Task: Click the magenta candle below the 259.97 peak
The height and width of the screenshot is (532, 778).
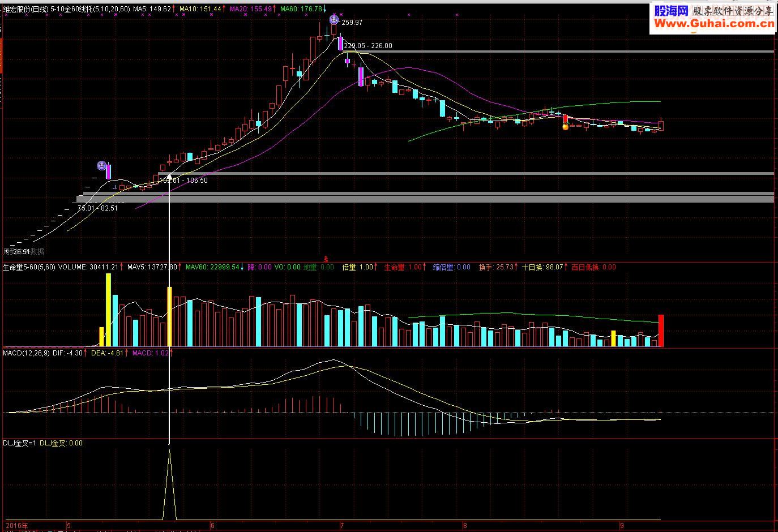Action: pyautogui.click(x=340, y=44)
